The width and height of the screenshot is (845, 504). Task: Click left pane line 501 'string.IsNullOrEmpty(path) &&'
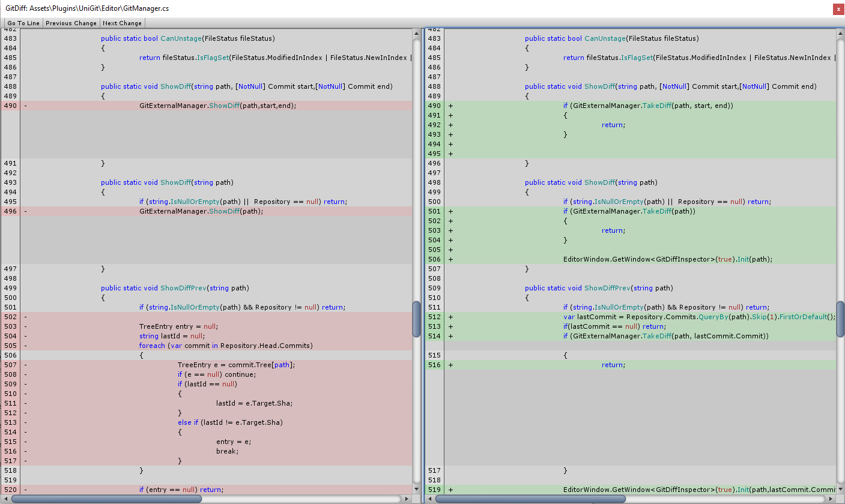point(241,307)
